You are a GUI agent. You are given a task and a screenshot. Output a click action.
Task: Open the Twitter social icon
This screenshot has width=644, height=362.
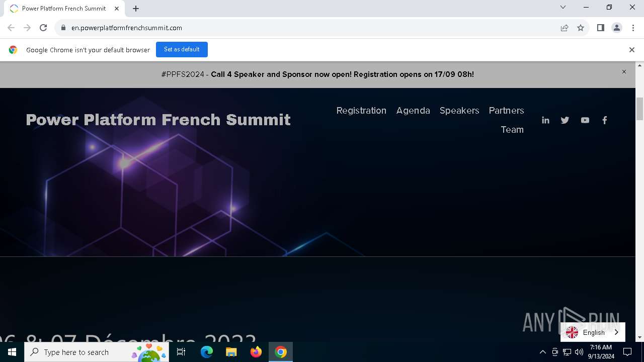[565, 120]
